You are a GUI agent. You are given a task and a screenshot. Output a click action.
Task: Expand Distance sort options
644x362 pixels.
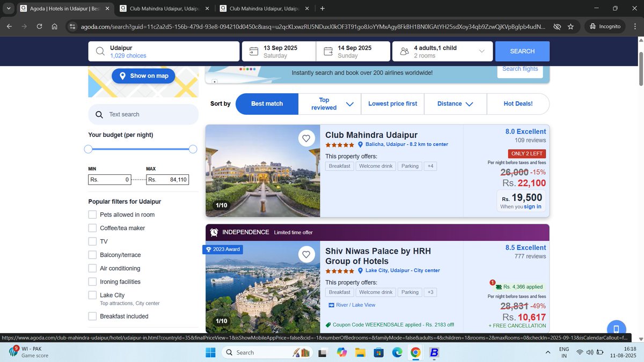pos(456,104)
